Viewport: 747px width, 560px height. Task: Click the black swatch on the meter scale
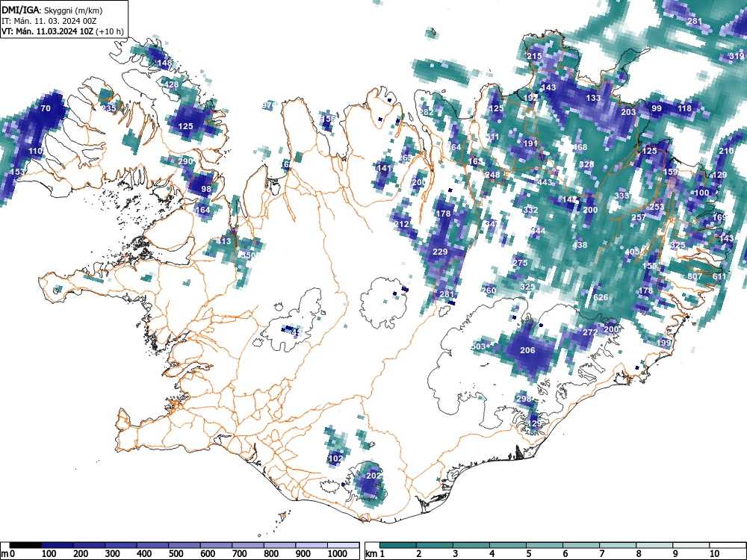pyautogui.click(x=25, y=545)
